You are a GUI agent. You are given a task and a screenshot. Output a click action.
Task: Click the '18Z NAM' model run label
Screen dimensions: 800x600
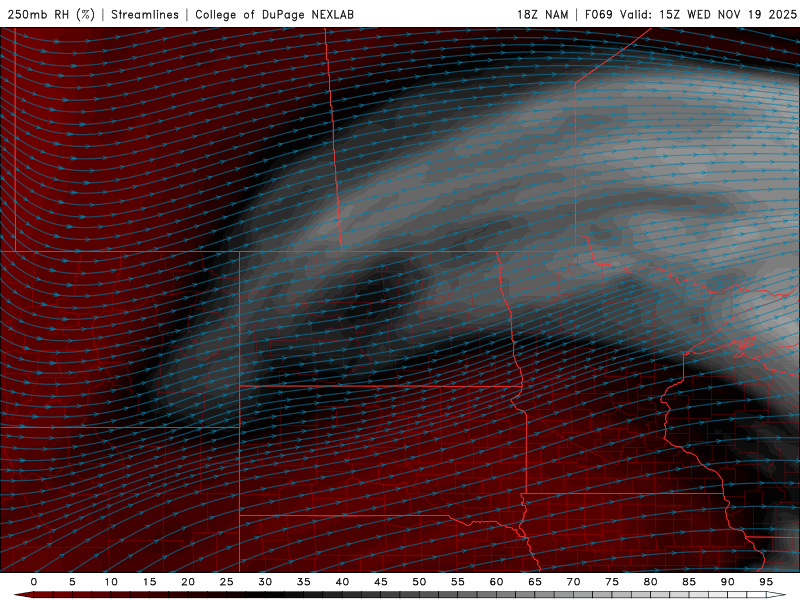point(542,14)
